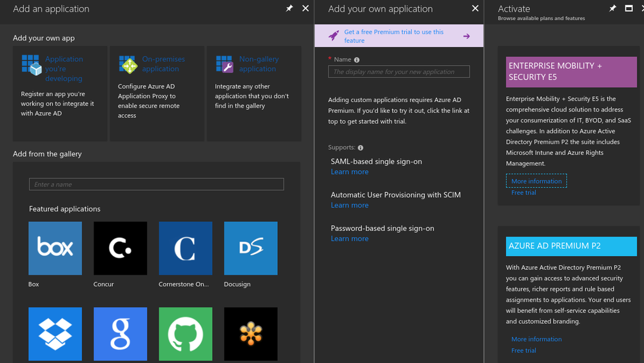Choose the GitHub application tile
Screen dimensions: 644x363
[186, 334]
